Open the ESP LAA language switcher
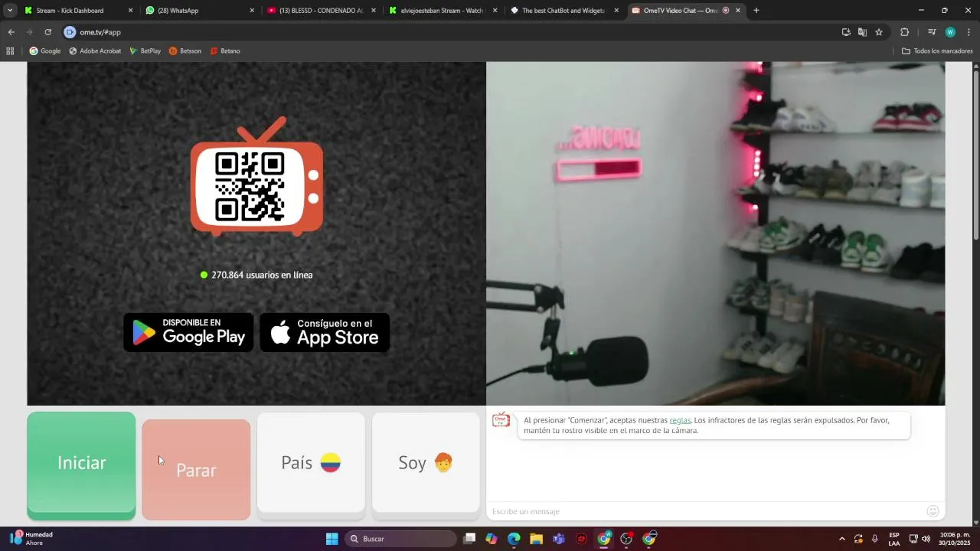Viewport: 980px width, 551px height. coord(894,539)
